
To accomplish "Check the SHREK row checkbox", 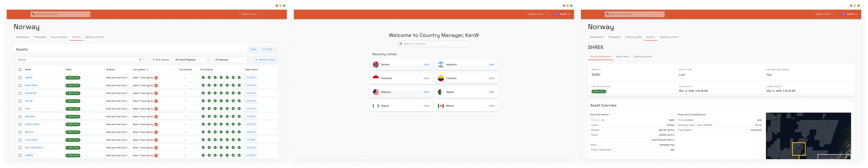I will pos(20,78).
